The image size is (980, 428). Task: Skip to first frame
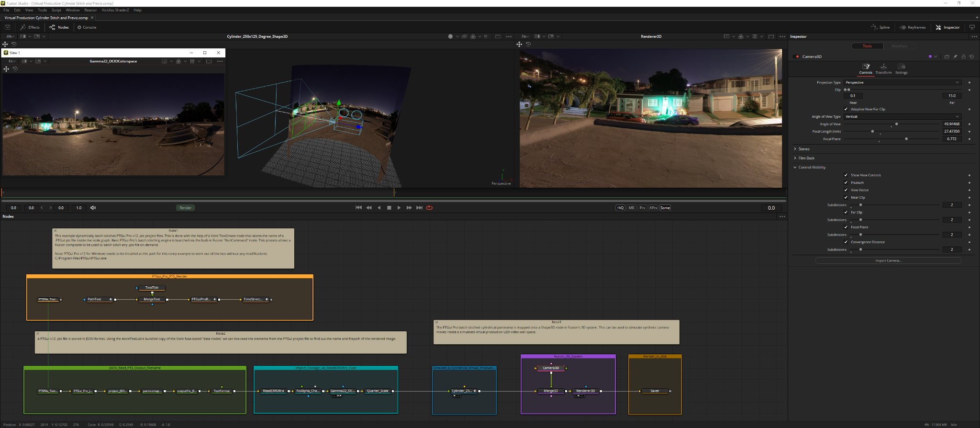coord(358,208)
